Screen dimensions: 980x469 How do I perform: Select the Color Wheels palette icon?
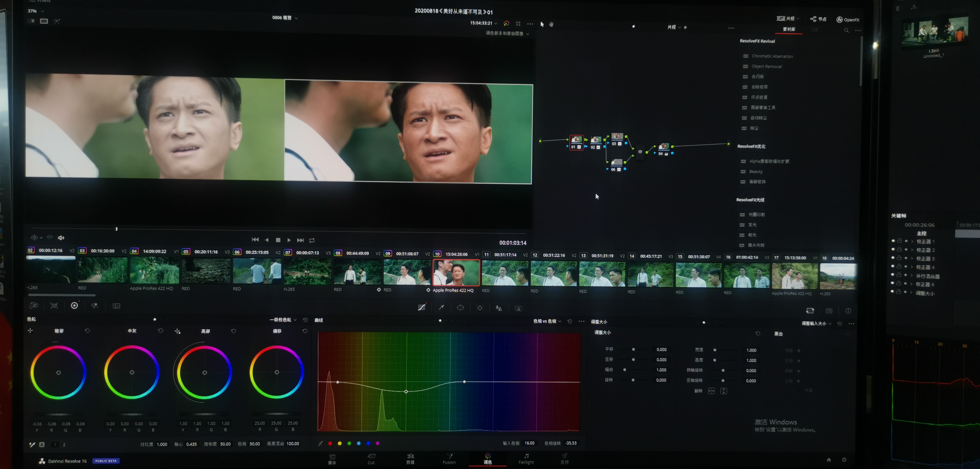(x=75, y=306)
